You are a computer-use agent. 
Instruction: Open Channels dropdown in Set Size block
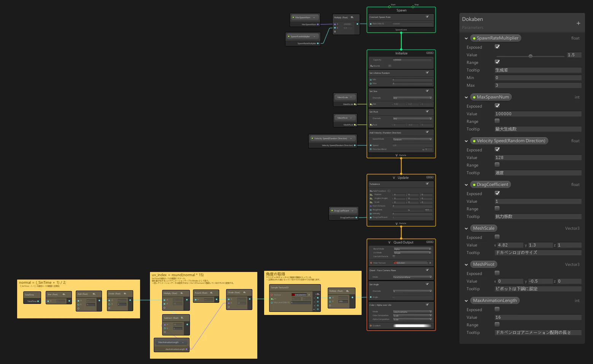coord(412,98)
